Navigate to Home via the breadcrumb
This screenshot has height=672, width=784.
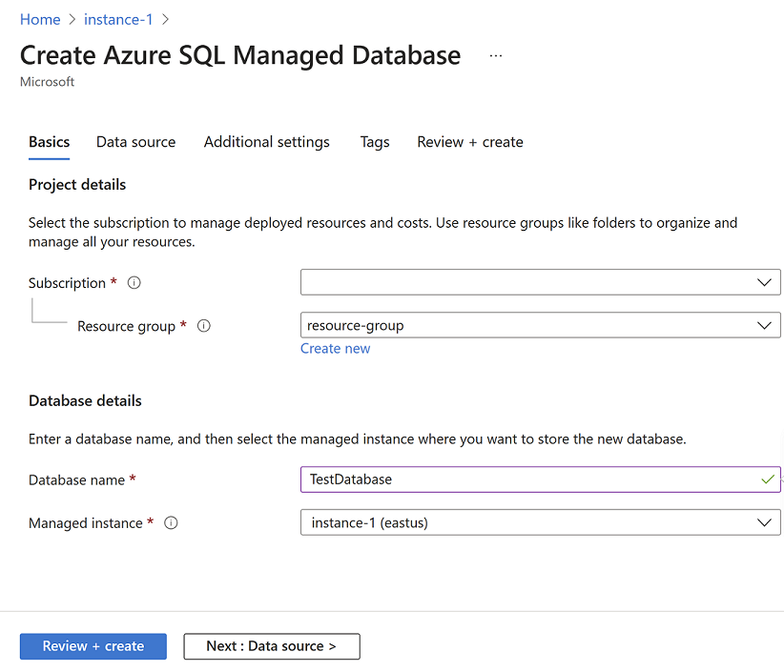tap(40, 19)
